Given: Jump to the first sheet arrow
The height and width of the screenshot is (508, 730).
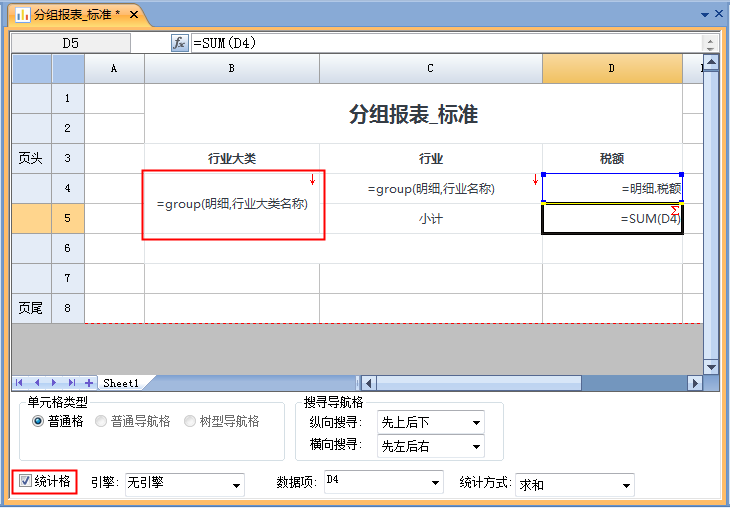Looking at the screenshot, I should click(20, 383).
